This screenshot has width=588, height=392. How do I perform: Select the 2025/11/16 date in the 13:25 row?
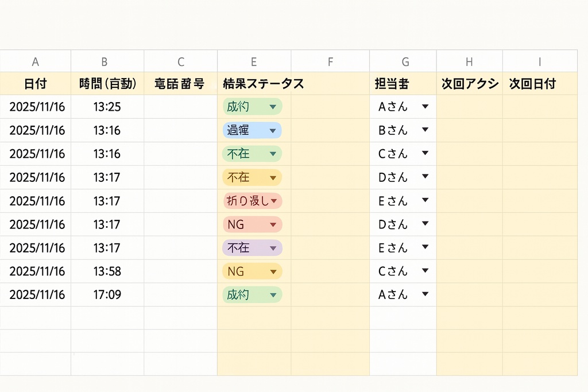pyautogui.click(x=35, y=107)
